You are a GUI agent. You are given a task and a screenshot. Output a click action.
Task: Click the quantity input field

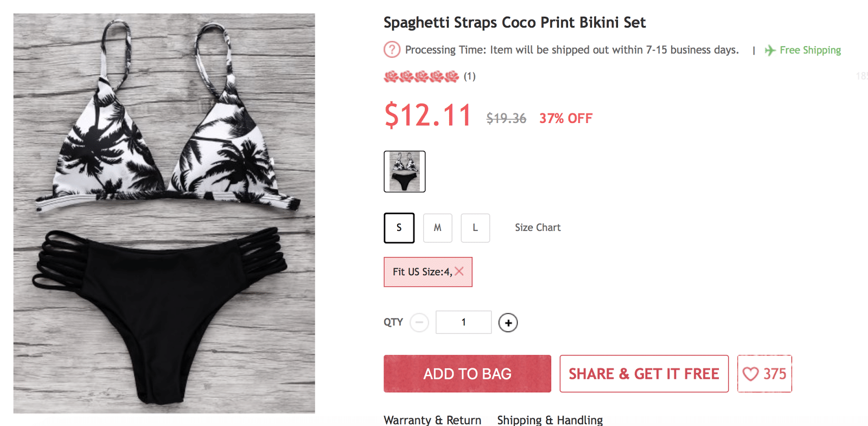click(x=463, y=322)
